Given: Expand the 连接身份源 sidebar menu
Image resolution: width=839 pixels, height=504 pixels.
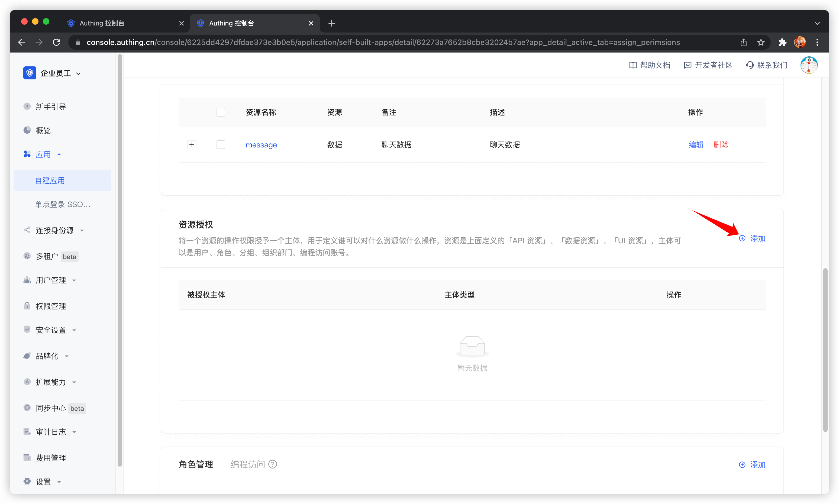Looking at the screenshot, I should point(54,230).
